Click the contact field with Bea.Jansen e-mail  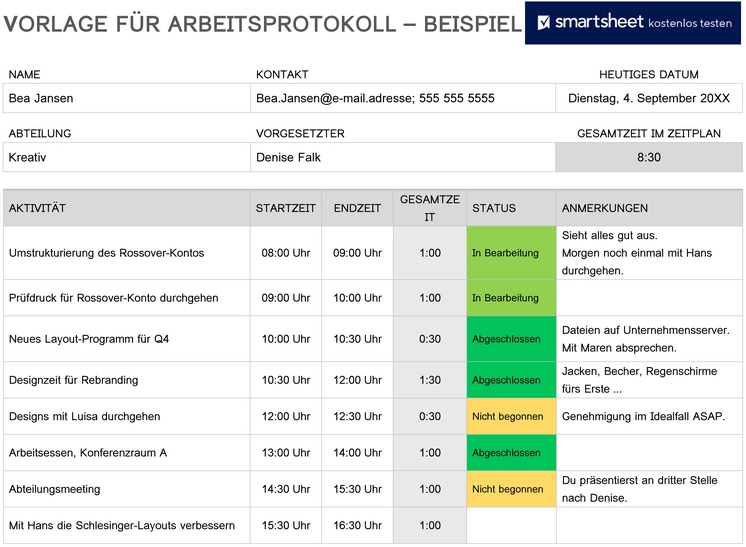click(x=402, y=98)
